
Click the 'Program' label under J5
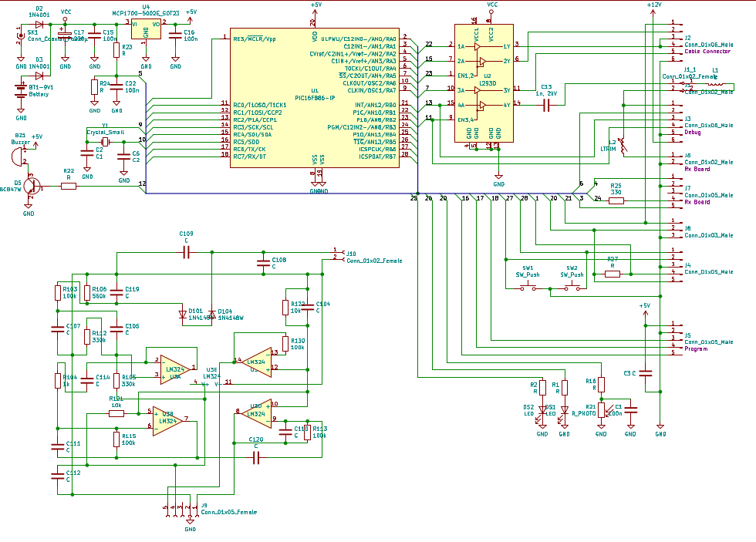point(696,348)
